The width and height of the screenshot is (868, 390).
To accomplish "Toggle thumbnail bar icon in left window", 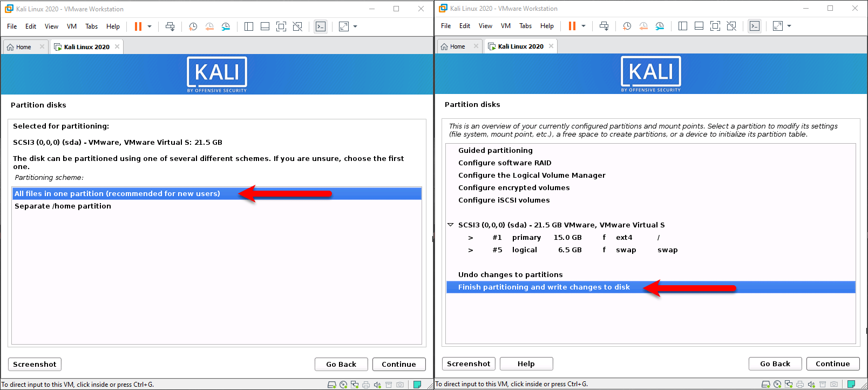I will pos(265,26).
